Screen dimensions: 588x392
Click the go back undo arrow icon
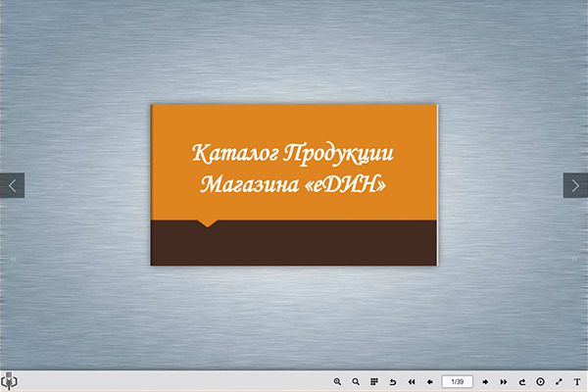point(393,381)
